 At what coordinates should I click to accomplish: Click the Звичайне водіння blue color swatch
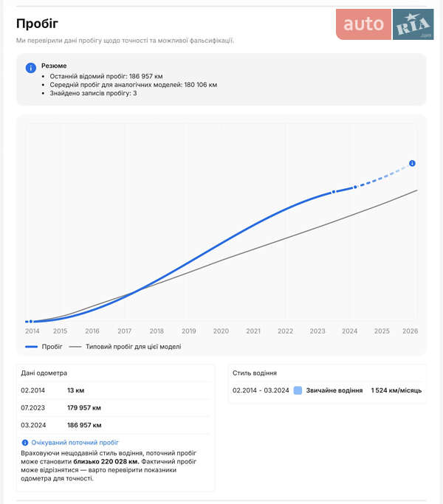point(298,390)
